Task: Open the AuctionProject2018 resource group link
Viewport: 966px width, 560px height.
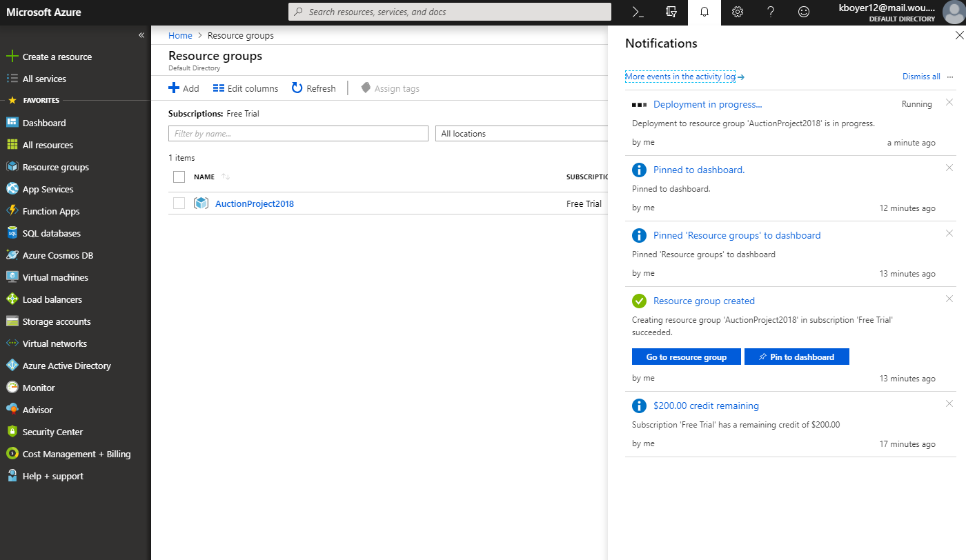Action: tap(255, 203)
